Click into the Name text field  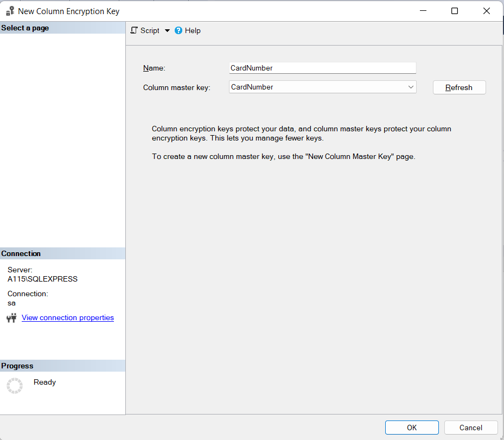(322, 68)
